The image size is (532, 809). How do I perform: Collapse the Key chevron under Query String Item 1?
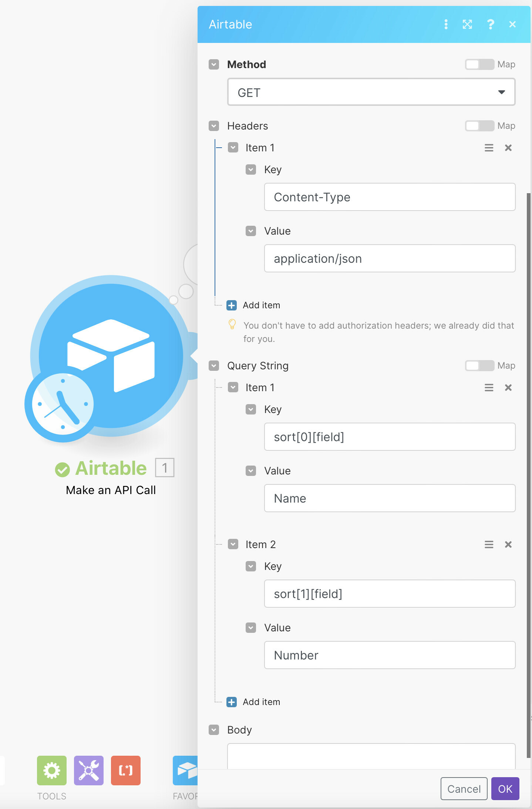(251, 409)
